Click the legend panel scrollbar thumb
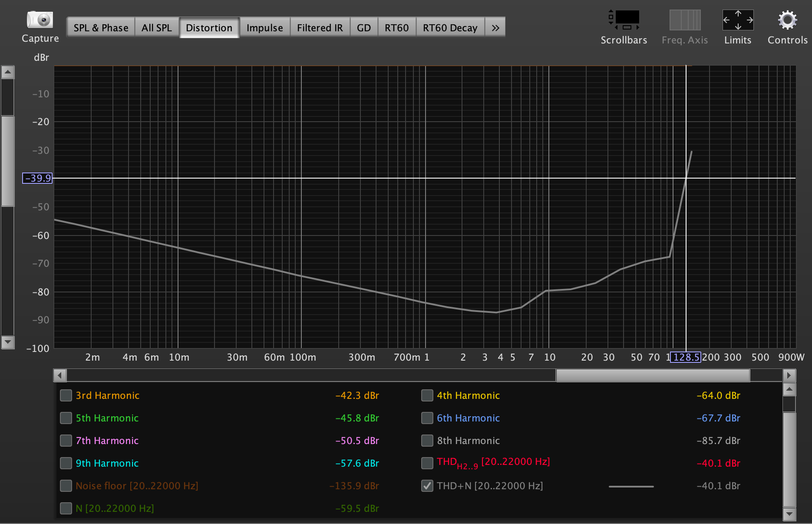The height and width of the screenshot is (524, 812). point(789,459)
